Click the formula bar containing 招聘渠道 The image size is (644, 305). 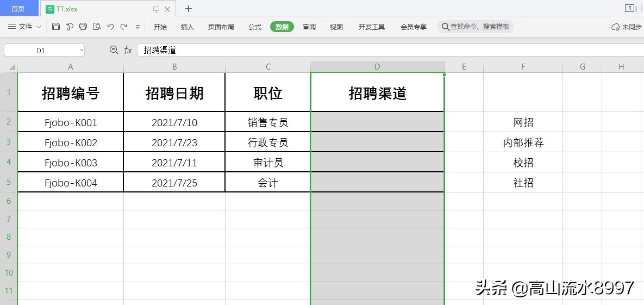(x=390, y=50)
